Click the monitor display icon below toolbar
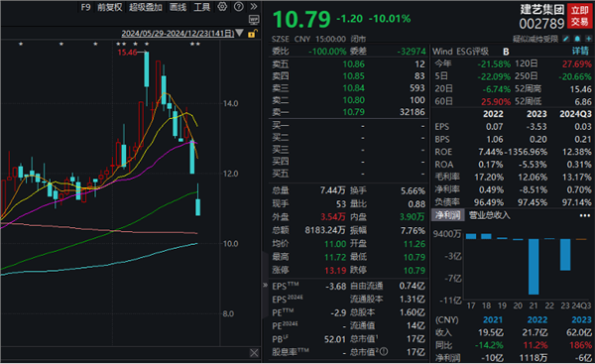Viewport: 595px width, 364px height. pos(254,20)
